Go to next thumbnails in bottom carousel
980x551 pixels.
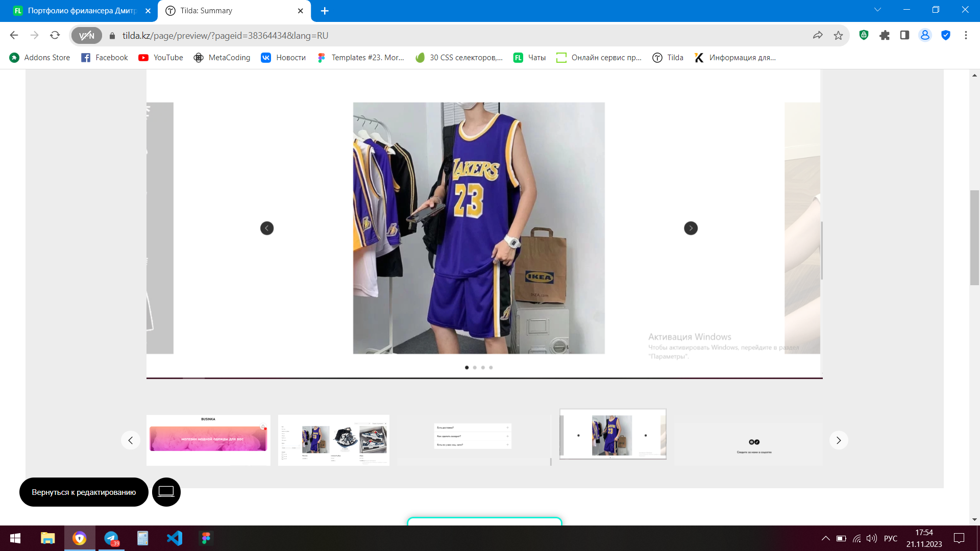pyautogui.click(x=839, y=440)
